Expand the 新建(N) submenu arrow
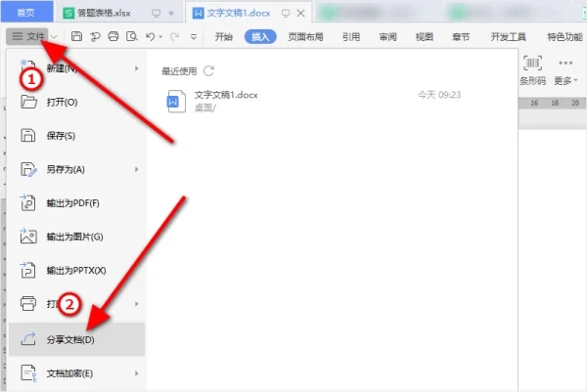The height and width of the screenshot is (392, 587). pyautogui.click(x=136, y=68)
